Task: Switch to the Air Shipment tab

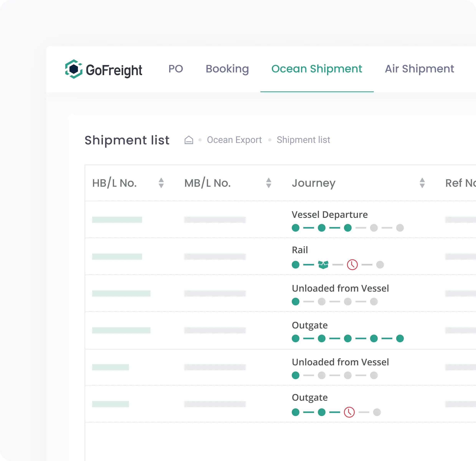Action: click(419, 69)
